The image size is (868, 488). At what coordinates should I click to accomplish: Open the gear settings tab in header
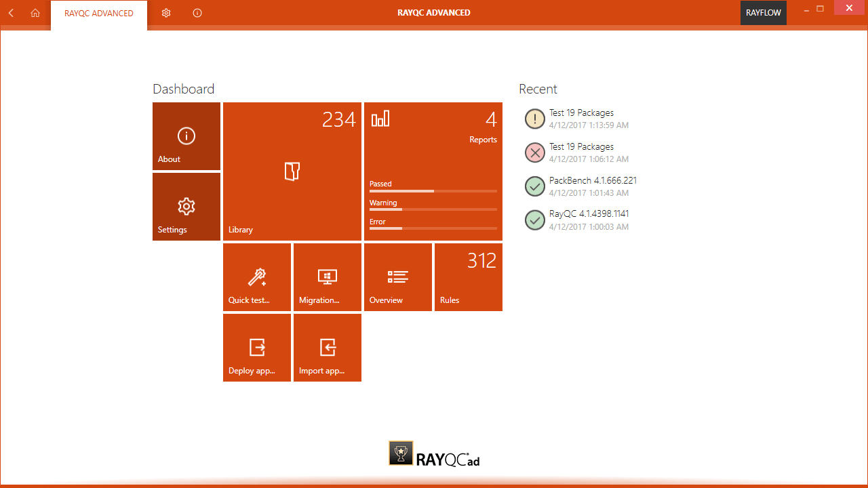pos(166,13)
